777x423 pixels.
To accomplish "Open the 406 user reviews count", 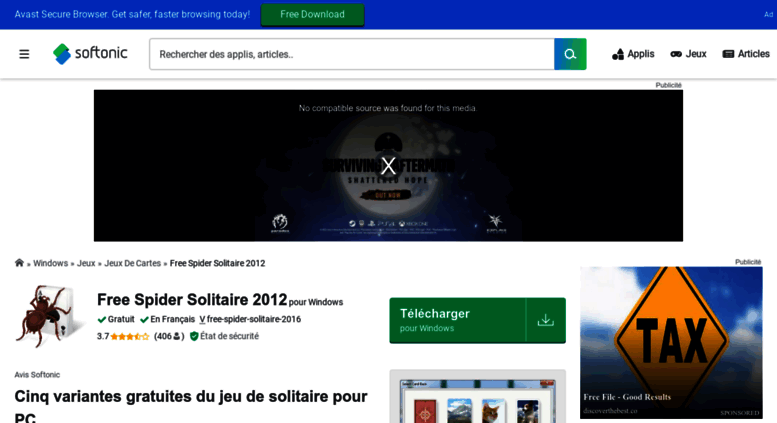I will pos(169,336).
